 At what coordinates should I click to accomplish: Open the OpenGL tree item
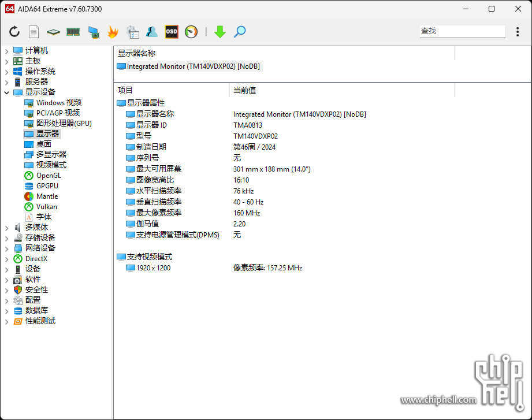43,176
